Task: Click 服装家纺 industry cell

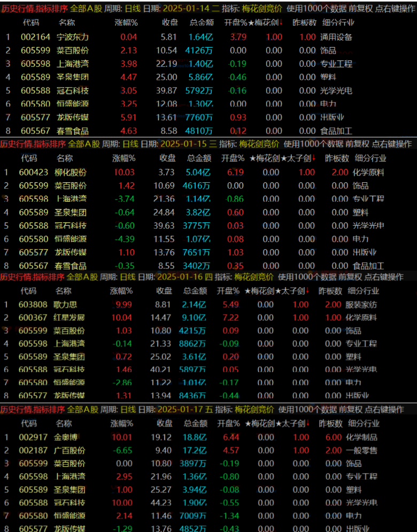Action: pyautogui.click(x=361, y=305)
